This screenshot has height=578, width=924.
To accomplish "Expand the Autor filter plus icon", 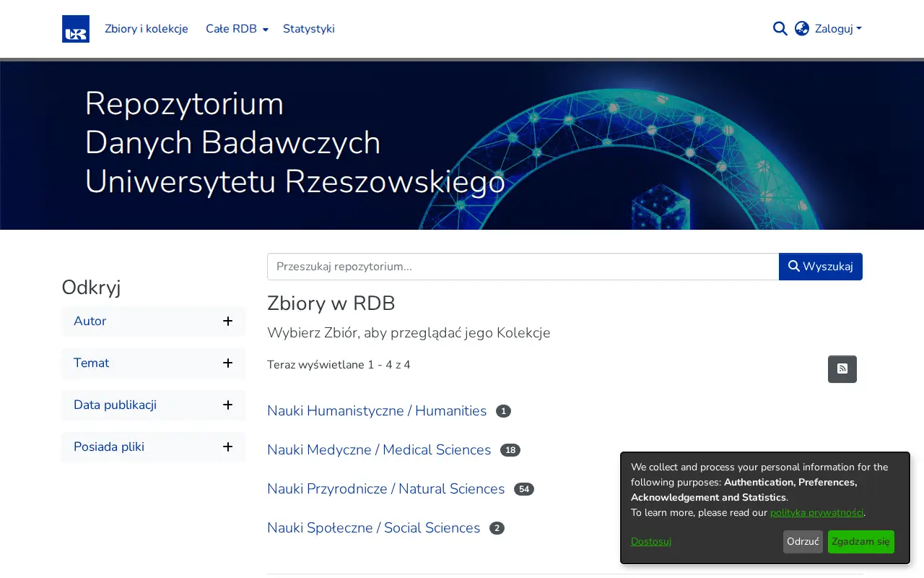I will pyautogui.click(x=227, y=322).
